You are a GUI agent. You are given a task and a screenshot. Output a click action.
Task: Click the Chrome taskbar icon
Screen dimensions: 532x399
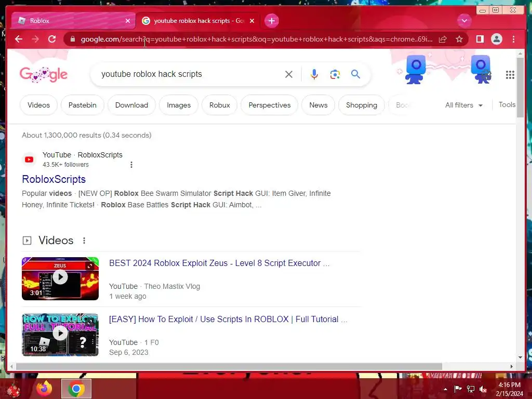point(76,389)
